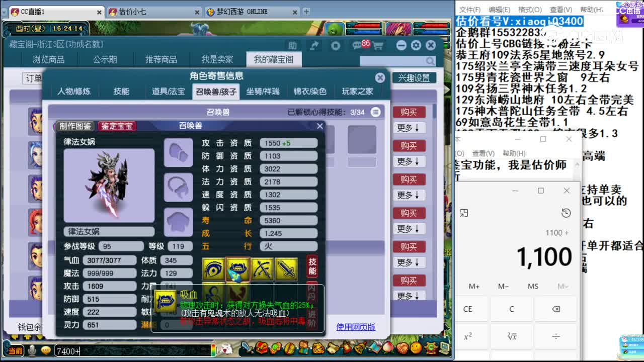The image size is (644, 362).
Task: Select the vertical 技能 side tab
Action: pyautogui.click(x=312, y=266)
